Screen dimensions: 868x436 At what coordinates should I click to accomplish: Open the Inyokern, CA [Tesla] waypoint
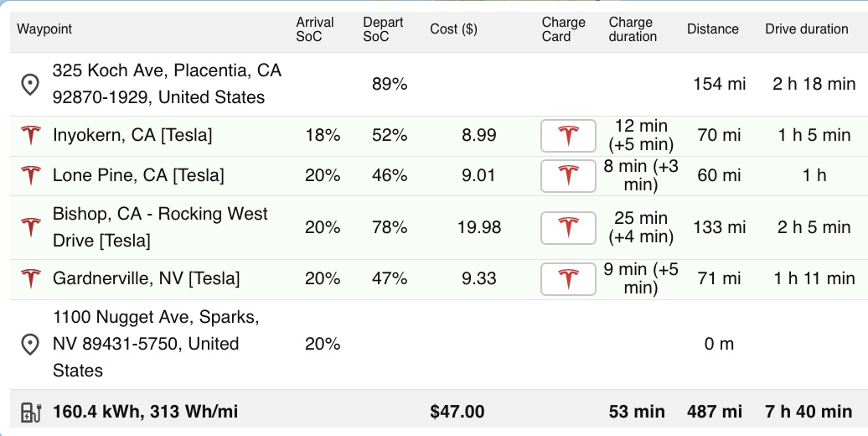pyautogui.click(x=132, y=135)
